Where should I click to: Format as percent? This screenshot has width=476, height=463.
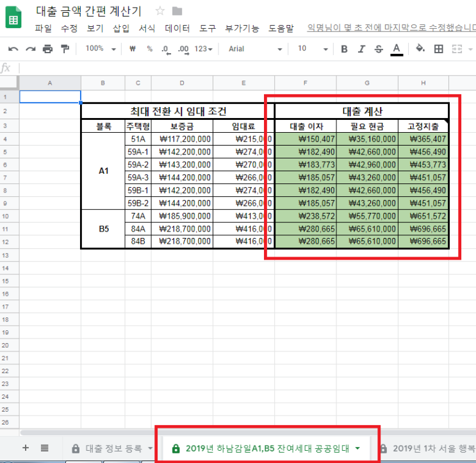149,49
